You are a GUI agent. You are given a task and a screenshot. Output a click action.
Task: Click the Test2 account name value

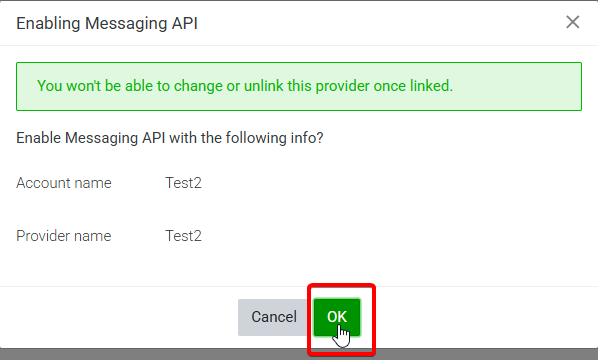coord(183,183)
